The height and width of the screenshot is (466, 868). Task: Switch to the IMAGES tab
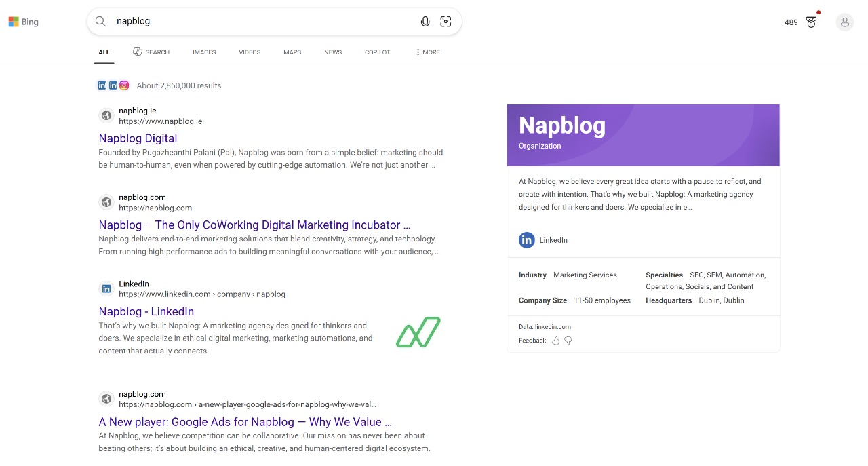pos(204,52)
